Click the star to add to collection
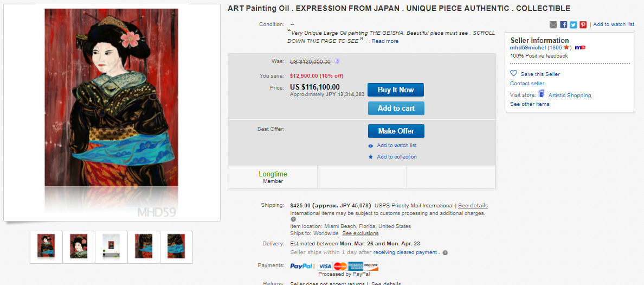The image size is (644, 285). (x=371, y=157)
